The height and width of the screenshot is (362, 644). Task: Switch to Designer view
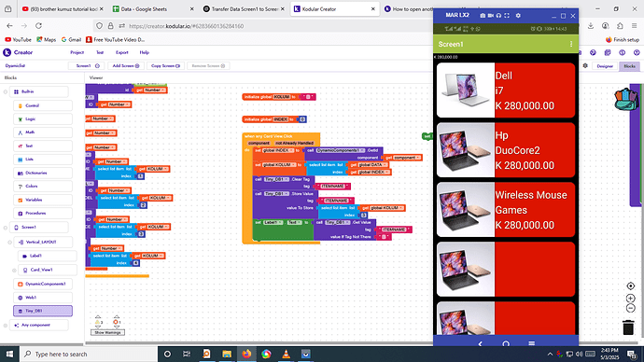pos(605,65)
